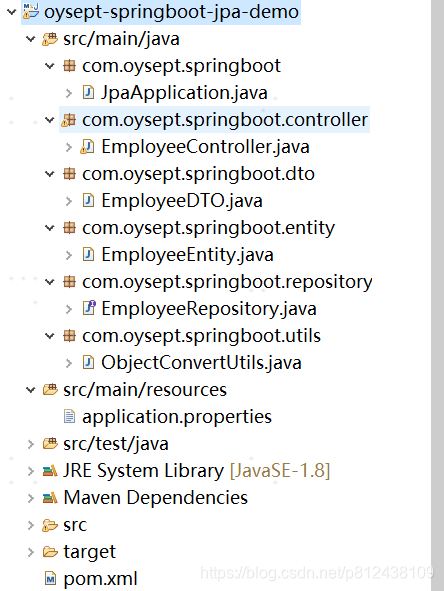This screenshot has width=444, height=591.
Task: Select EmployeeDTO.java file name
Action: 182,201
